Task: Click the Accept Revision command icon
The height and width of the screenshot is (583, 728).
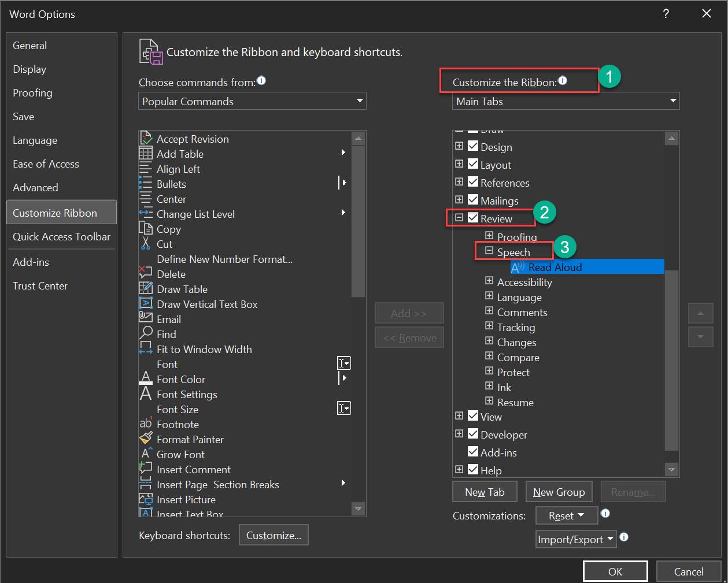Action: pos(146,139)
